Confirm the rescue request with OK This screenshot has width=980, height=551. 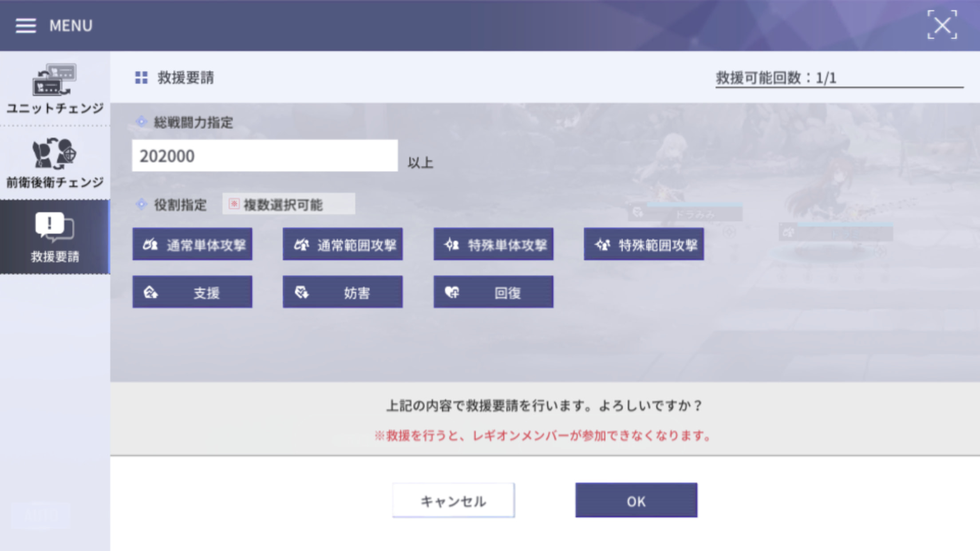636,500
